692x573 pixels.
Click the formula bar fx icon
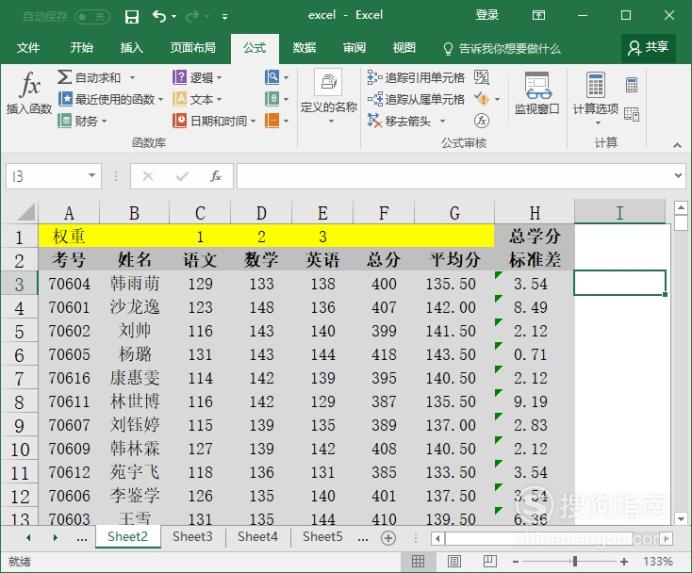(215, 176)
